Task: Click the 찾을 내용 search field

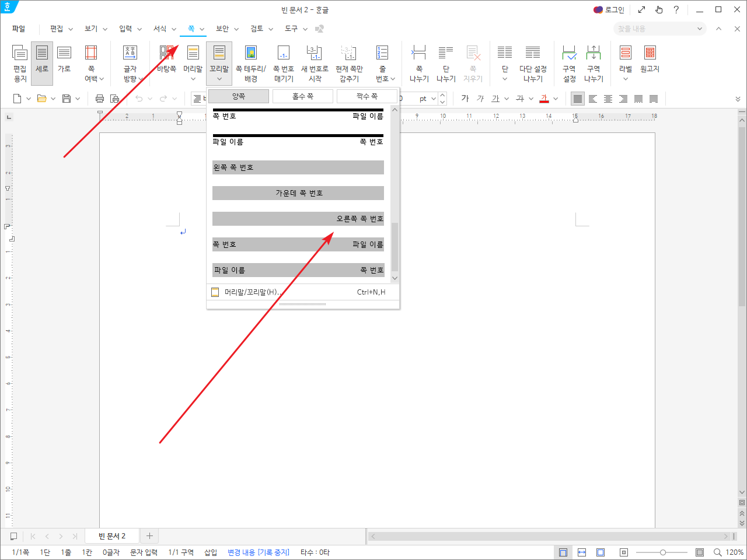Action: pyautogui.click(x=659, y=29)
